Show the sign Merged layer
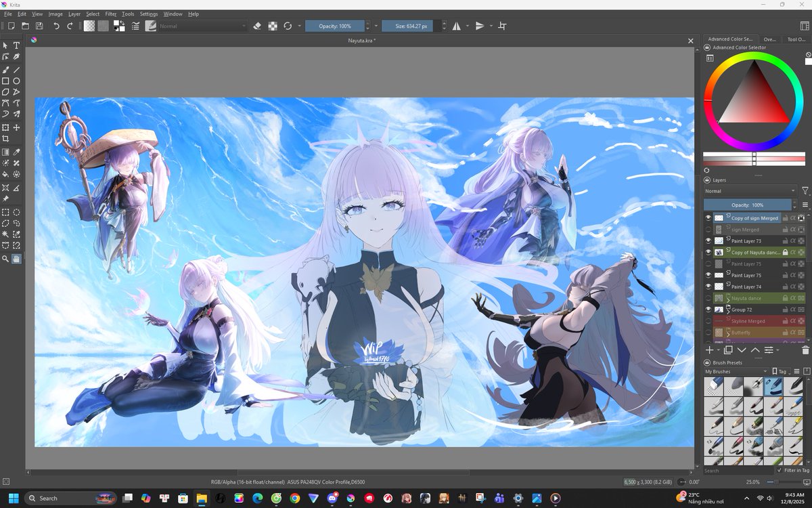 click(708, 230)
